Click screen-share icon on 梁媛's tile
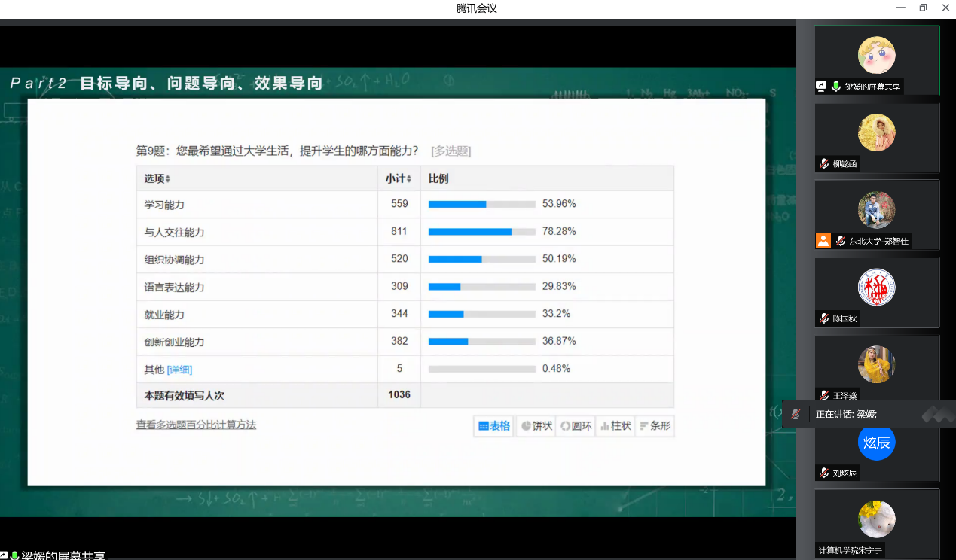This screenshot has width=956, height=560. 822,87
